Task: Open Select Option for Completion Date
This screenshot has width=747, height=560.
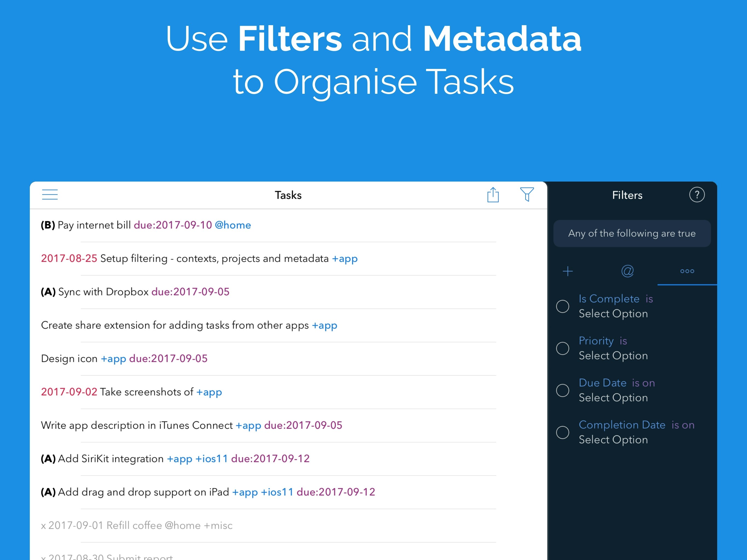Action: point(613,440)
